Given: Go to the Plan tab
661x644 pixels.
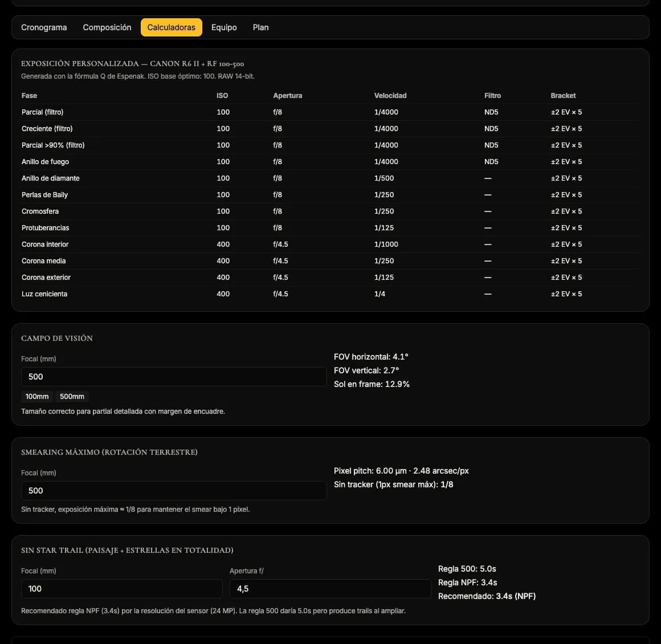Looking at the screenshot, I should (x=260, y=27).
